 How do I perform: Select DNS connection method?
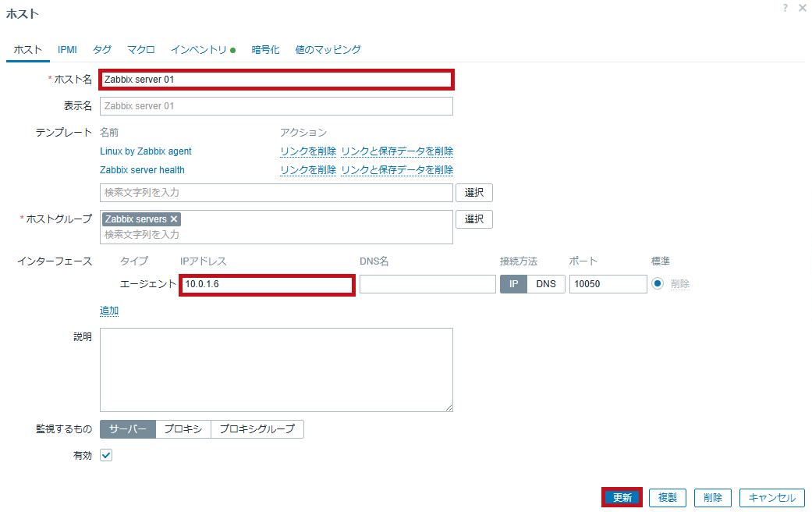[x=546, y=284]
